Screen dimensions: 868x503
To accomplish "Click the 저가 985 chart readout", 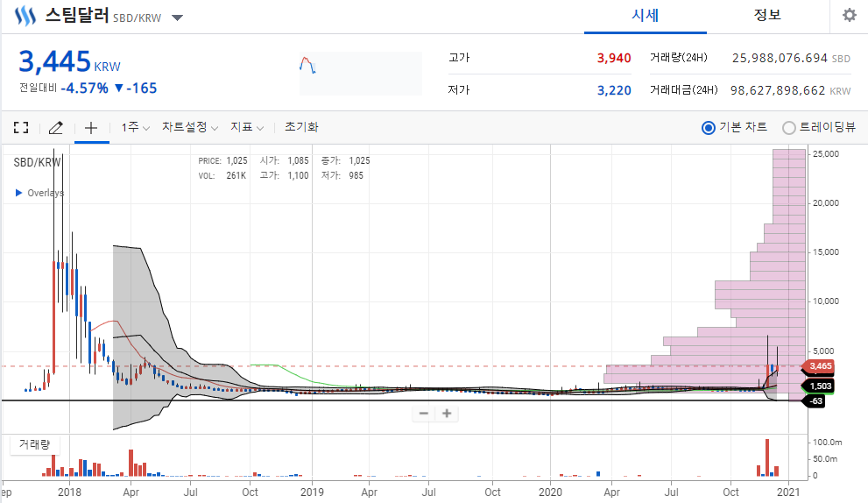I will (x=342, y=175).
